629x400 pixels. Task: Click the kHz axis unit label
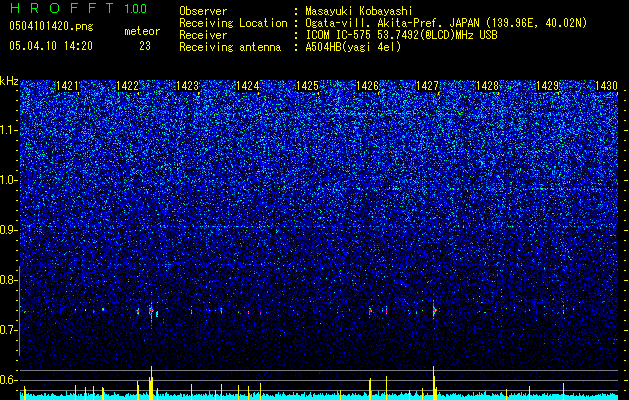click(x=9, y=81)
